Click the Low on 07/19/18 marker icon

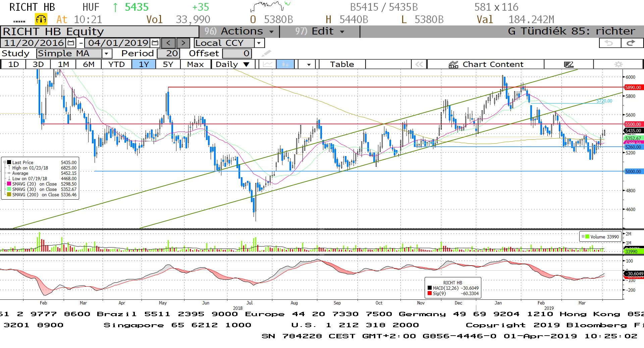click(9, 179)
